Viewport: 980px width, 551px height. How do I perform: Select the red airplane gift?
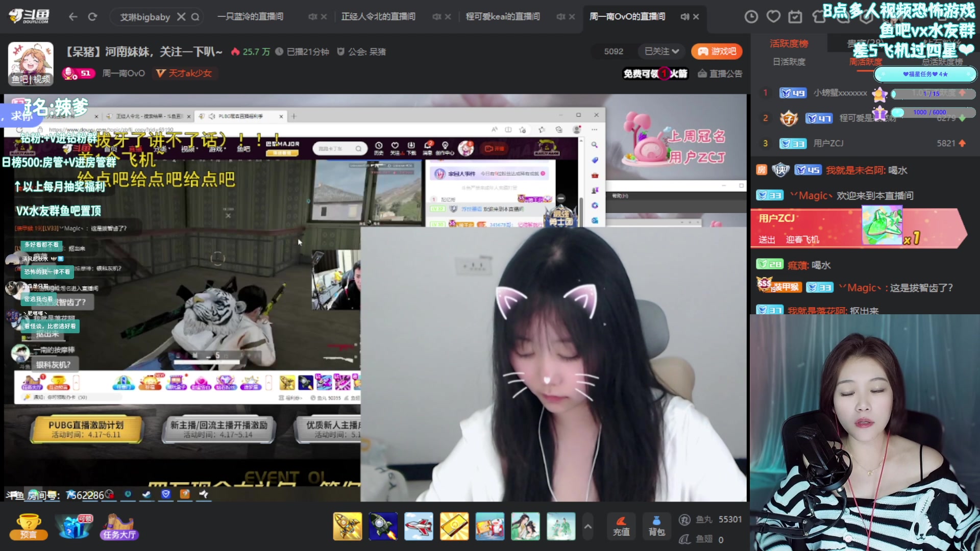[x=419, y=526]
